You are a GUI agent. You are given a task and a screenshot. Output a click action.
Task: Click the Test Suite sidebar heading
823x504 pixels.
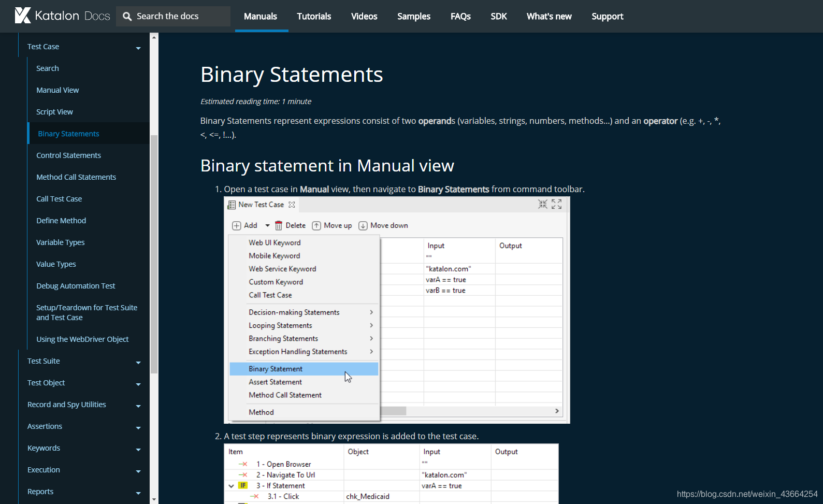coord(44,361)
